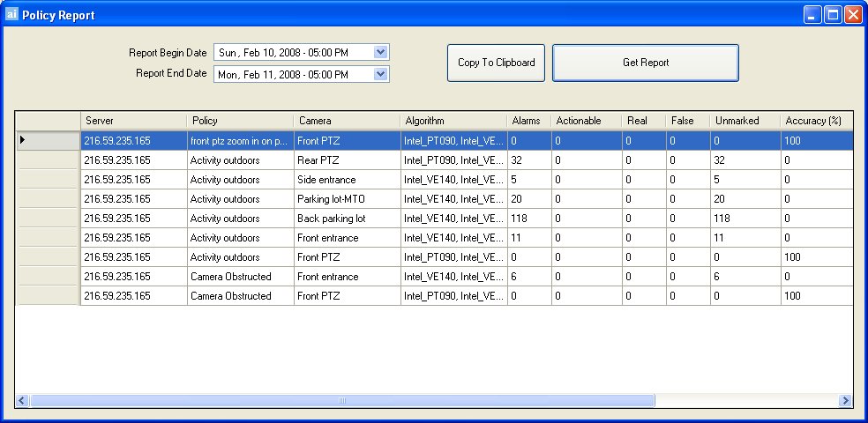Select the Back parking lot row
The width and height of the screenshot is (868, 423).
coord(346,219)
